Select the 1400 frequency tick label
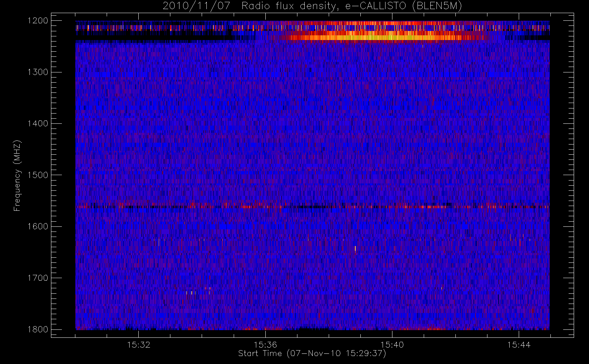 tap(38, 123)
